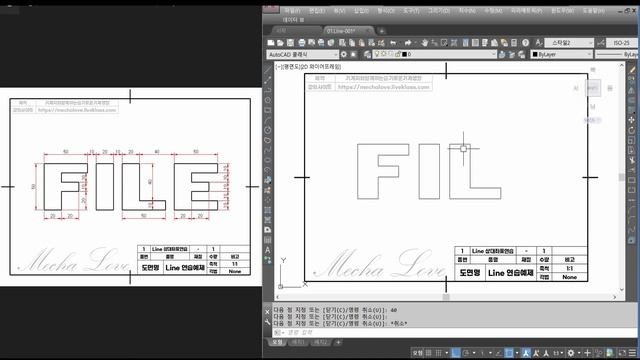
Task: Open the 그리기(D) menu
Action: pos(438,11)
